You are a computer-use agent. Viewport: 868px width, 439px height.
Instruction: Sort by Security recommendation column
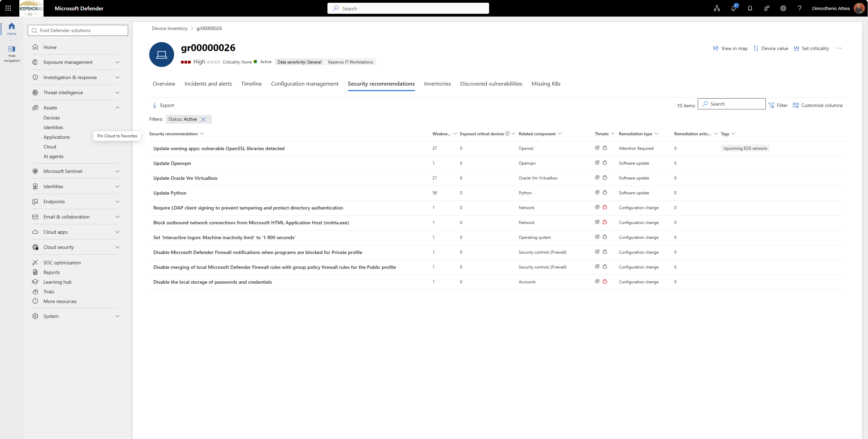click(176, 134)
